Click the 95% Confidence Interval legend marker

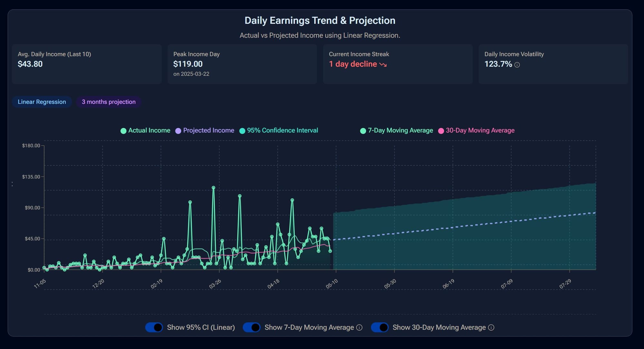click(242, 130)
